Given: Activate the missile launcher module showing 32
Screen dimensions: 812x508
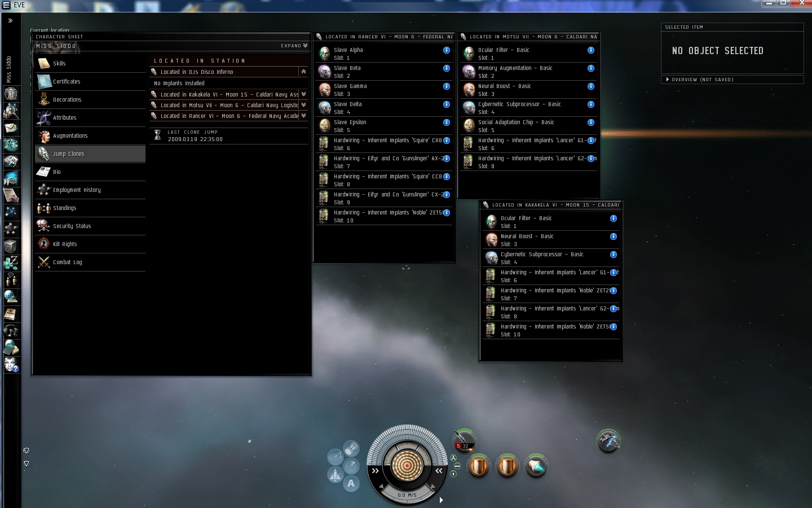Looking at the screenshot, I should tap(464, 440).
